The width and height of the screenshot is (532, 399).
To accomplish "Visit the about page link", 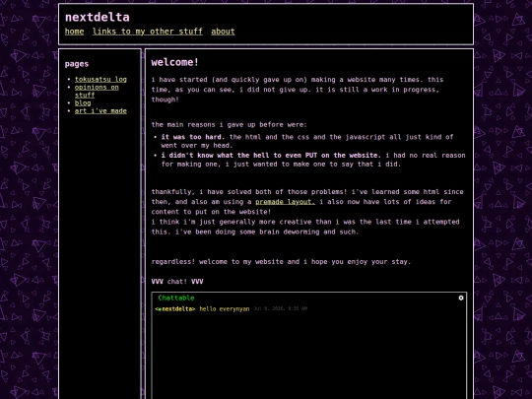I will (223, 32).
